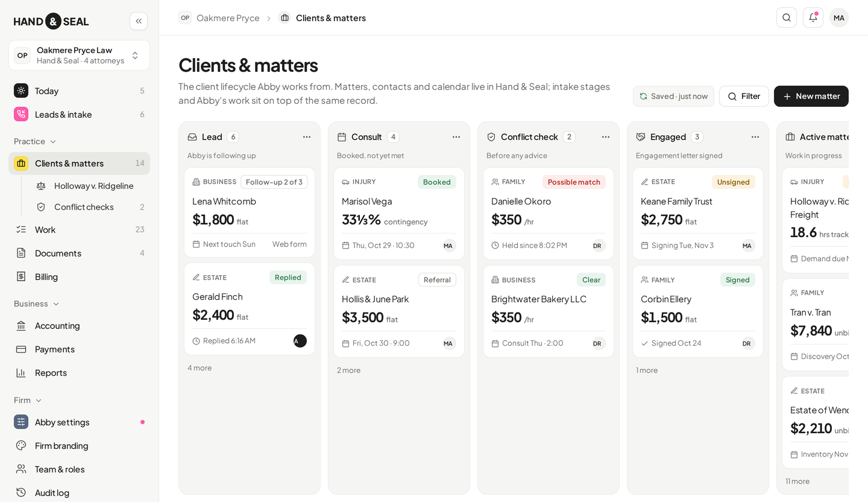Open Conflict checks in the sidebar
Viewport: 868px width, 502px height.
pyautogui.click(x=90, y=207)
